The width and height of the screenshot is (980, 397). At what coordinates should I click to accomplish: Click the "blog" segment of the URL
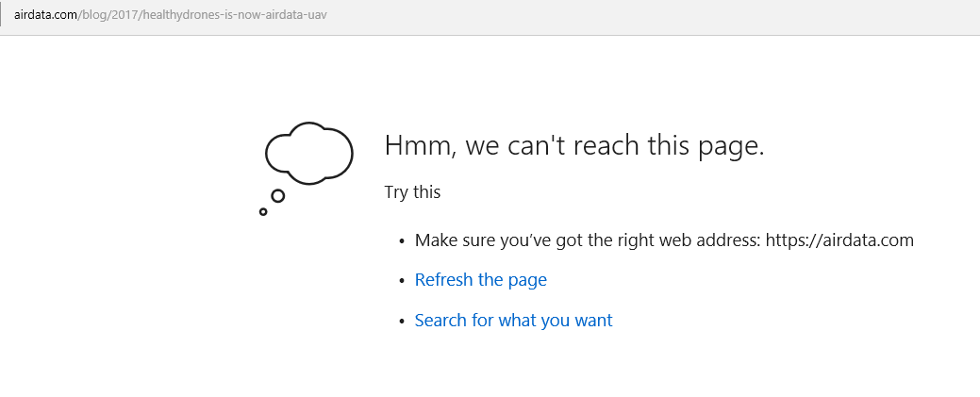tap(93, 14)
